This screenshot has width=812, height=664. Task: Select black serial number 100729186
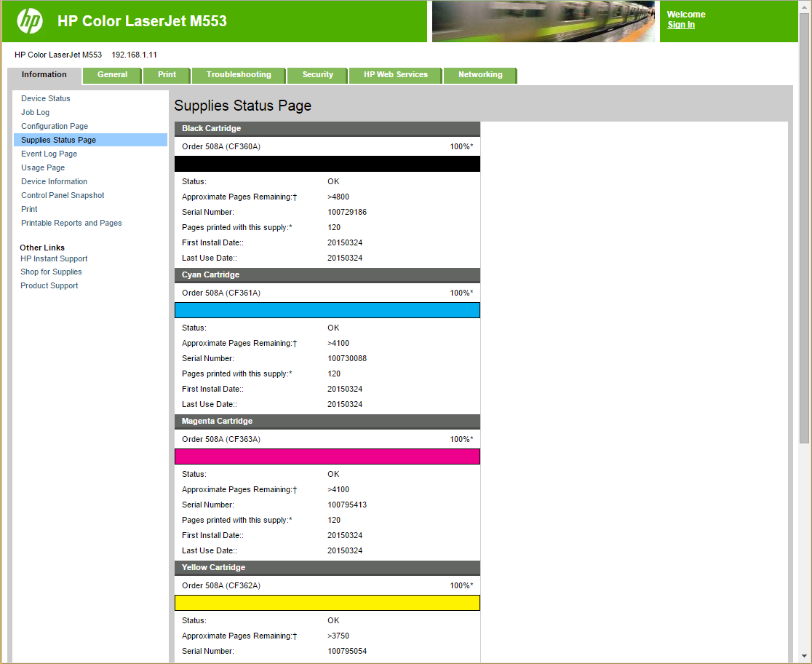(347, 212)
